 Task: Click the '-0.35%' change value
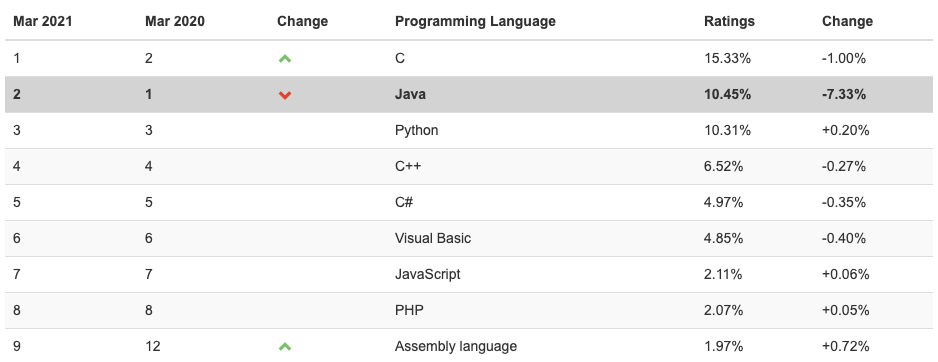(844, 202)
